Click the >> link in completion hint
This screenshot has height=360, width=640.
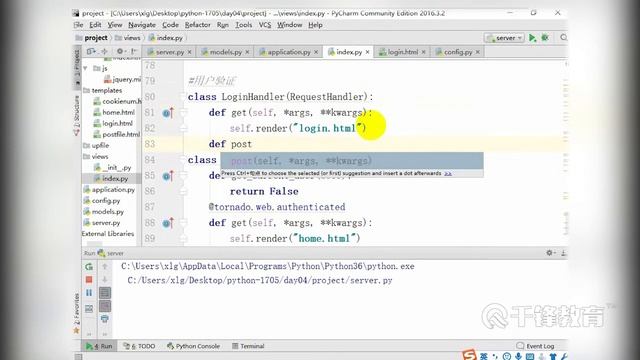point(448,173)
